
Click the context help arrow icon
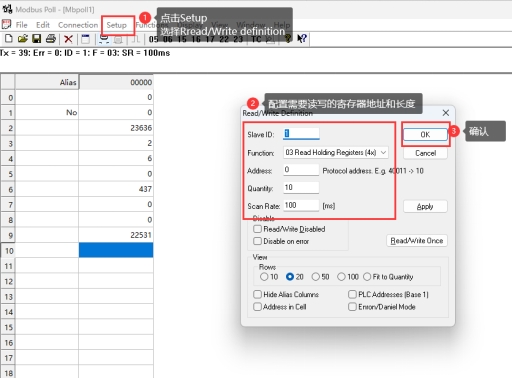pos(302,39)
